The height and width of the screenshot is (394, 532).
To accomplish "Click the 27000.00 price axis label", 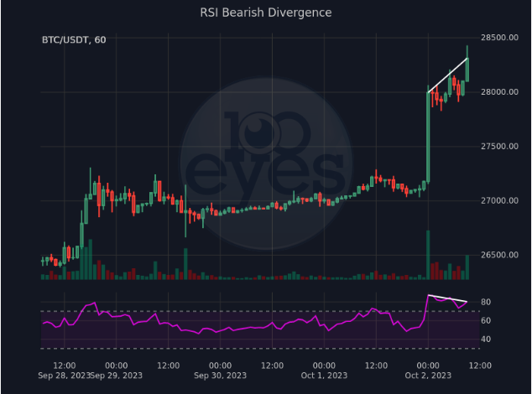I will click(499, 200).
